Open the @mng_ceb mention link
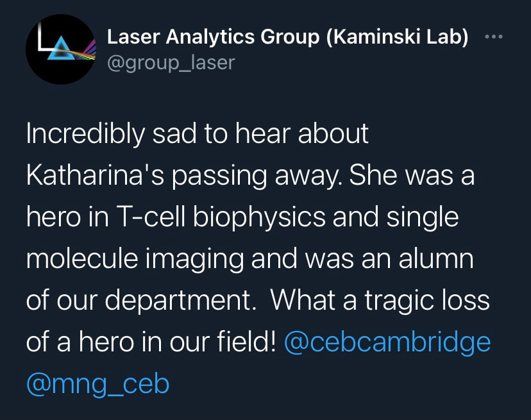The height and width of the screenshot is (420, 531). click(x=97, y=383)
